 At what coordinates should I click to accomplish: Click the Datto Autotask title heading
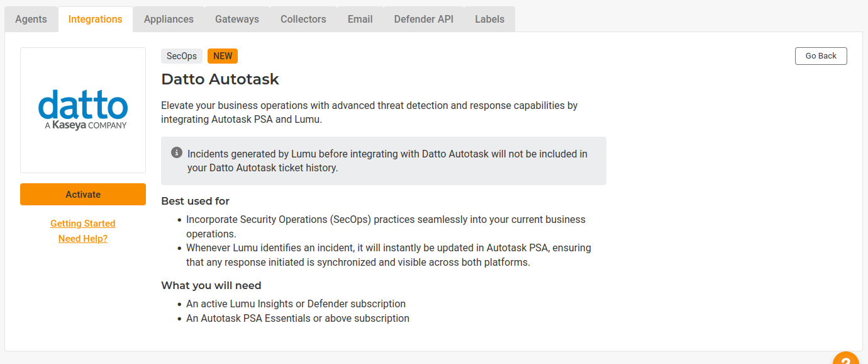(220, 79)
